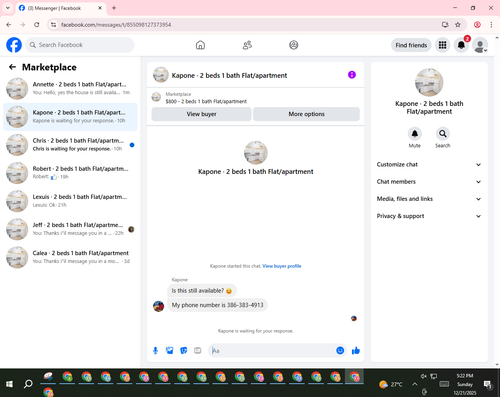Open the apps grid menu
500x397 pixels.
(x=442, y=45)
